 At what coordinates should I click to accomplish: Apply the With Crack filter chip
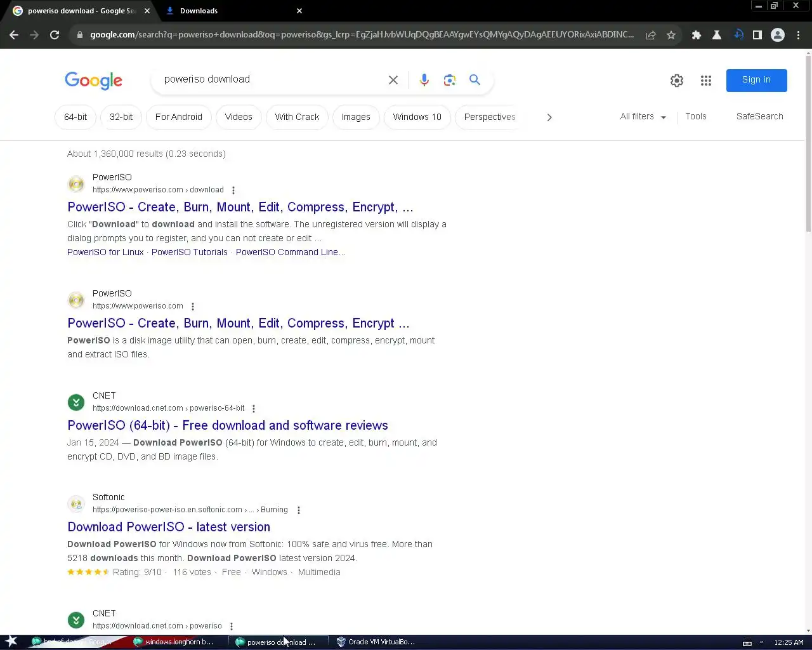click(x=297, y=117)
